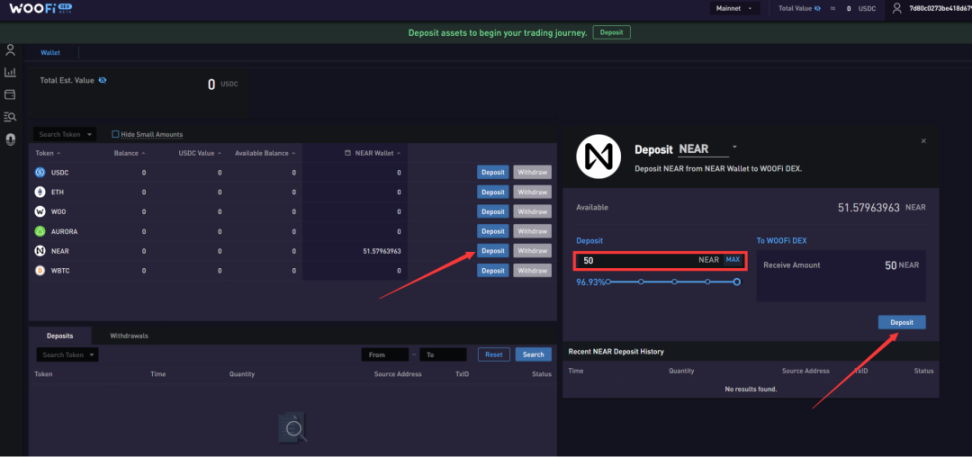Click Deposit button in USDC row
Screen dimensions: 972x457
pos(493,172)
